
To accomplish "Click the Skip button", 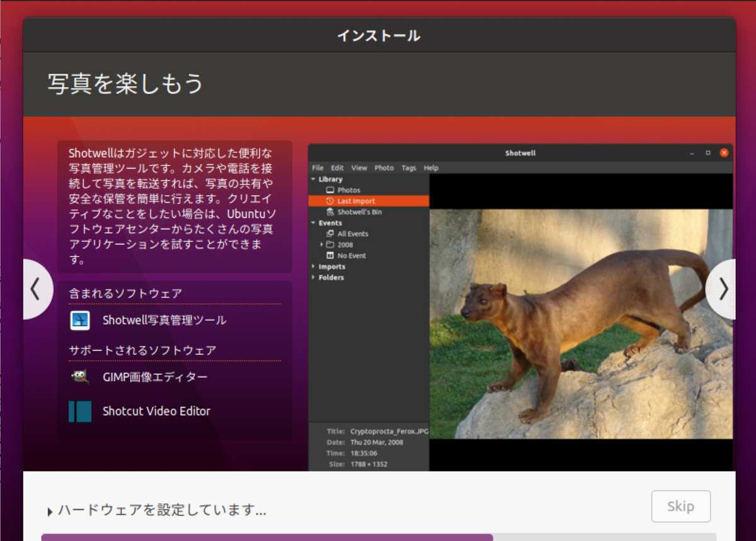I will [x=681, y=506].
